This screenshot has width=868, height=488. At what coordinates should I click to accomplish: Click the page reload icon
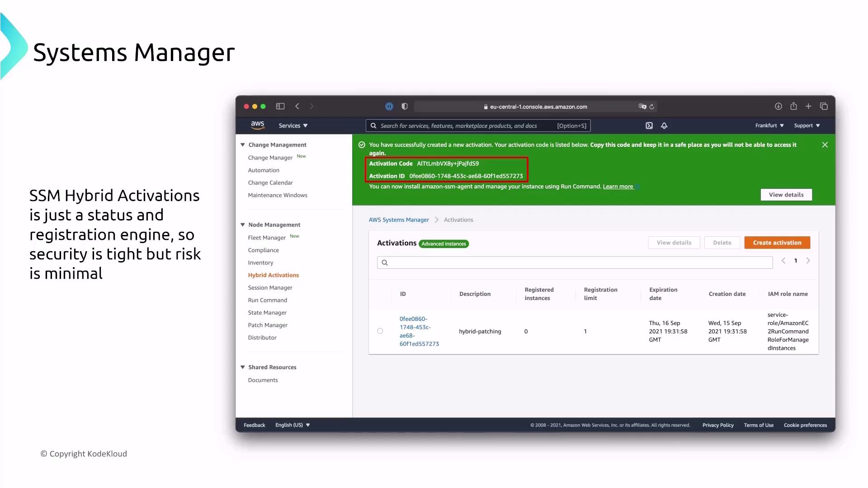click(x=652, y=107)
